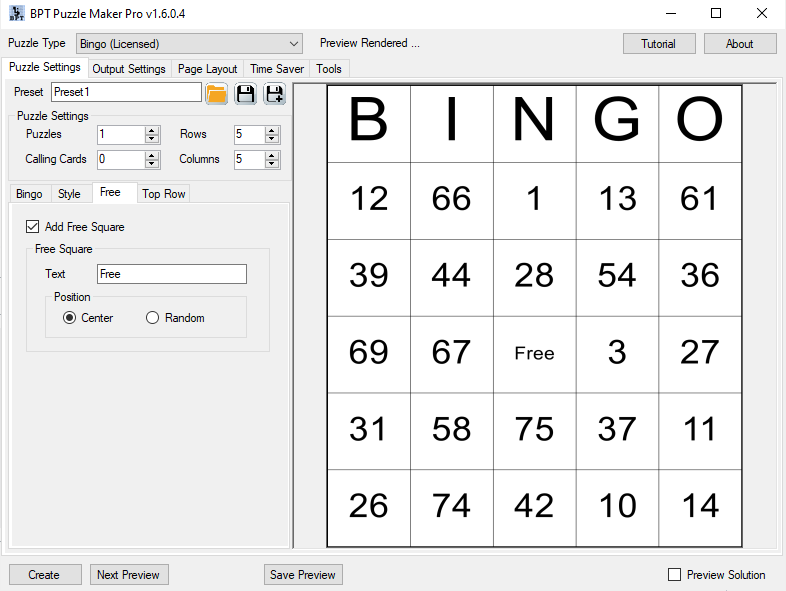
Task: Select Center position radio button
Action: [x=70, y=318]
